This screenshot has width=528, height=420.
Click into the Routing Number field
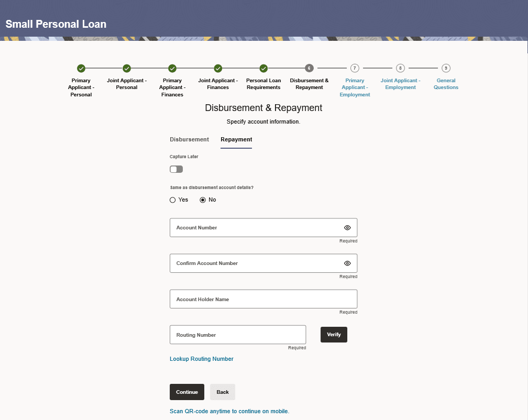[238, 335]
